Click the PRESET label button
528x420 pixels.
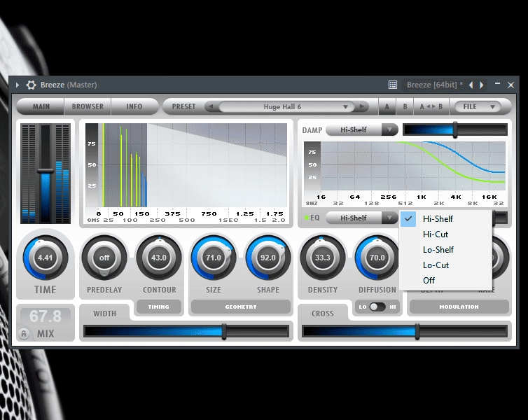pyautogui.click(x=183, y=106)
